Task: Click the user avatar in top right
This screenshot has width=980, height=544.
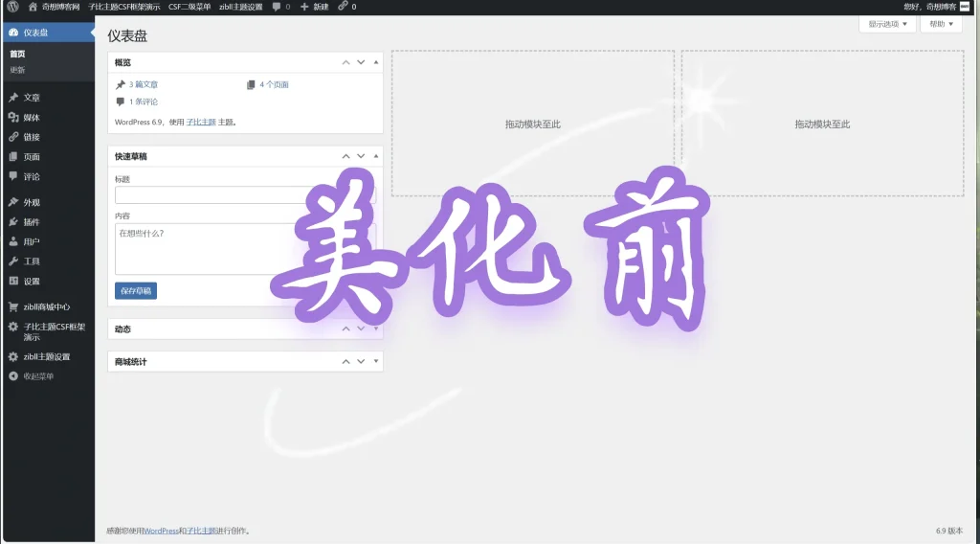Action: pos(965,7)
